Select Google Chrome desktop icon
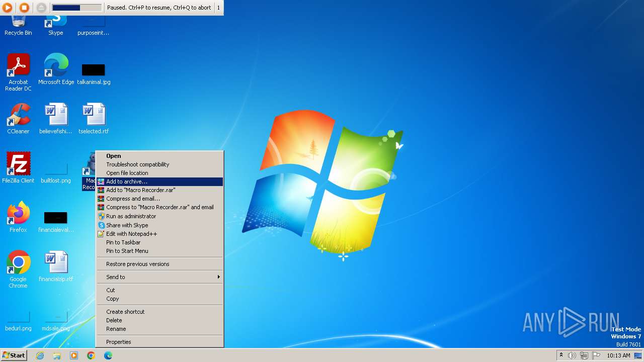Viewport: 644px width, 362px height. click(x=18, y=269)
